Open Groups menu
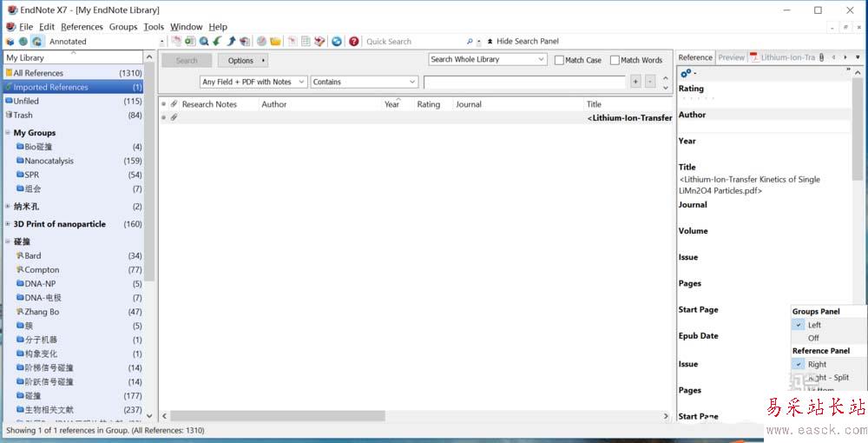 tap(123, 27)
